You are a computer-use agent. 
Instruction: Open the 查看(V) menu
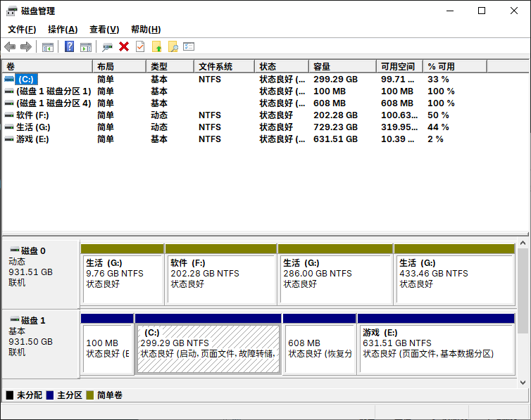[x=104, y=30]
